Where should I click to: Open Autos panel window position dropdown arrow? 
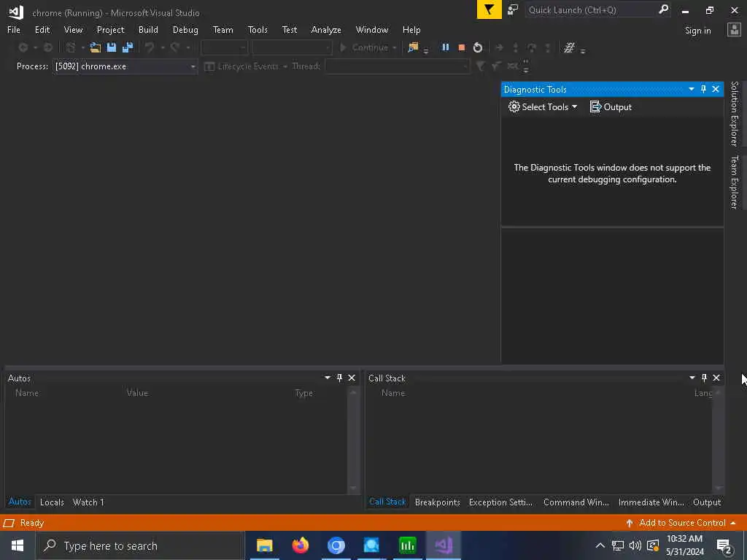[328, 378]
